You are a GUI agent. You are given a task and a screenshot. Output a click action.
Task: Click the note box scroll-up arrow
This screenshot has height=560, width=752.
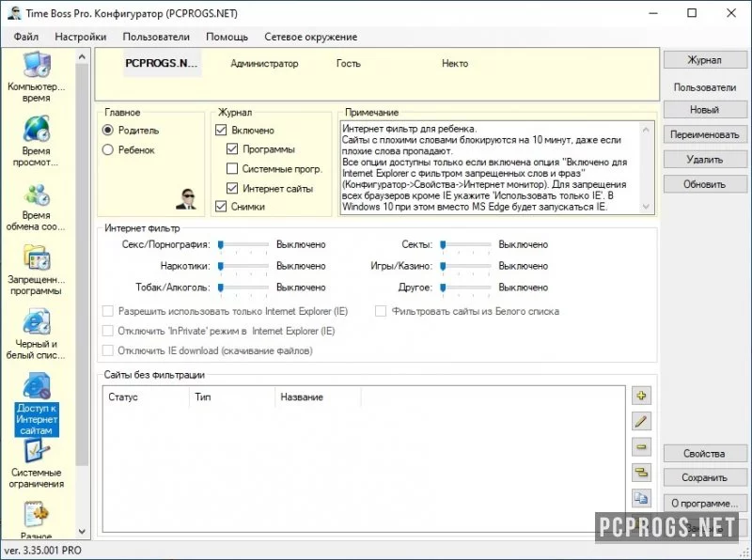[x=646, y=129]
